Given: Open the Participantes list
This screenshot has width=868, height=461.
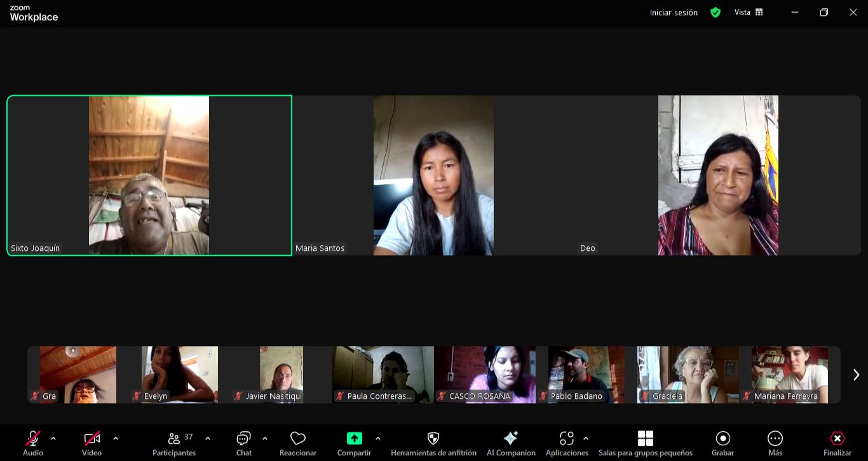Looking at the screenshot, I should (x=174, y=439).
